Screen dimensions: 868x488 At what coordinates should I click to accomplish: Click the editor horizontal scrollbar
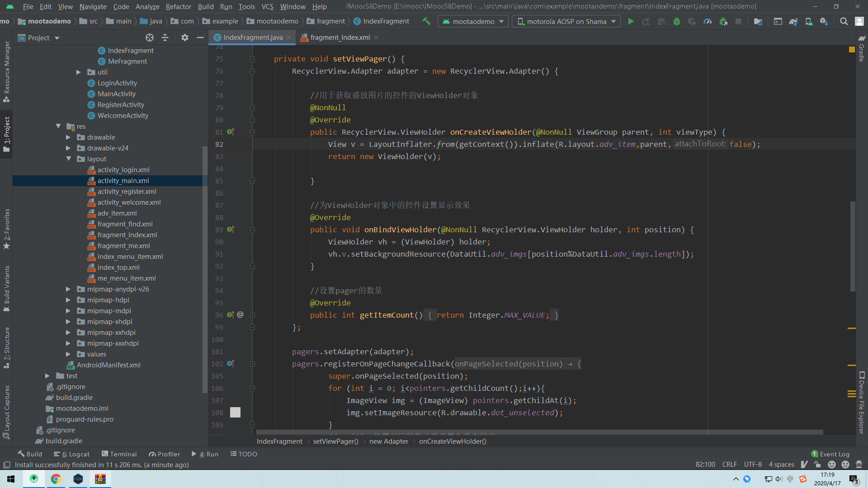pyautogui.click(x=539, y=432)
